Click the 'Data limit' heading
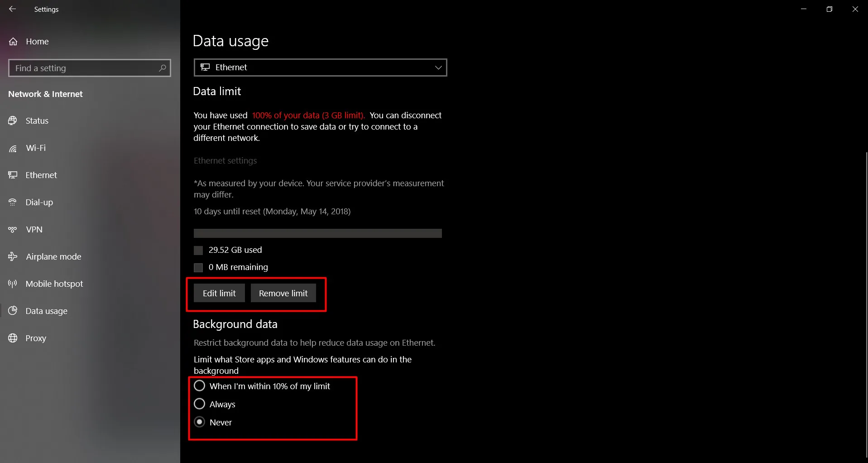This screenshot has height=463, width=868. 217,92
